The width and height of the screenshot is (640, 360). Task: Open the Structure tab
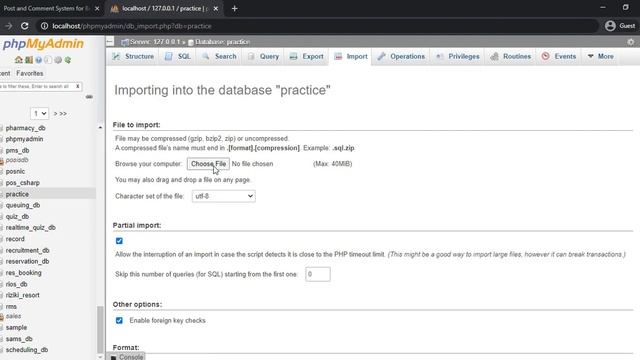133,56
